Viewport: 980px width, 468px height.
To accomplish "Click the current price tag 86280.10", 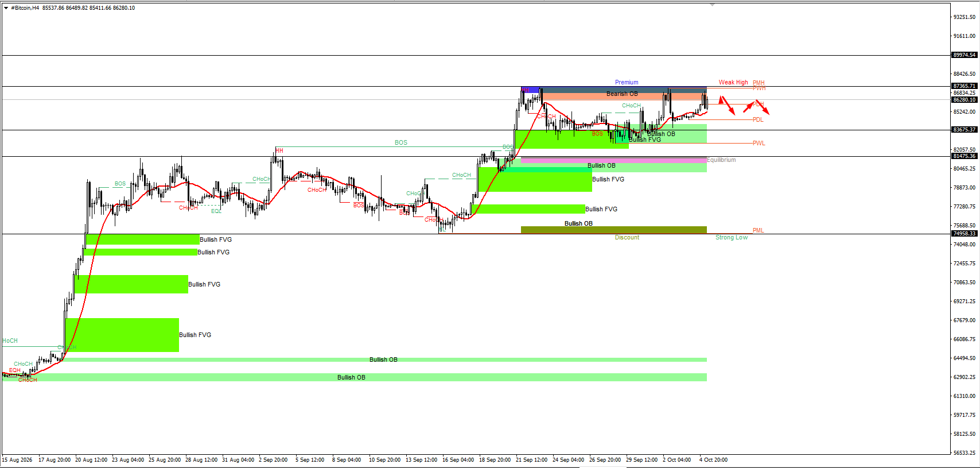I will [x=964, y=100].
